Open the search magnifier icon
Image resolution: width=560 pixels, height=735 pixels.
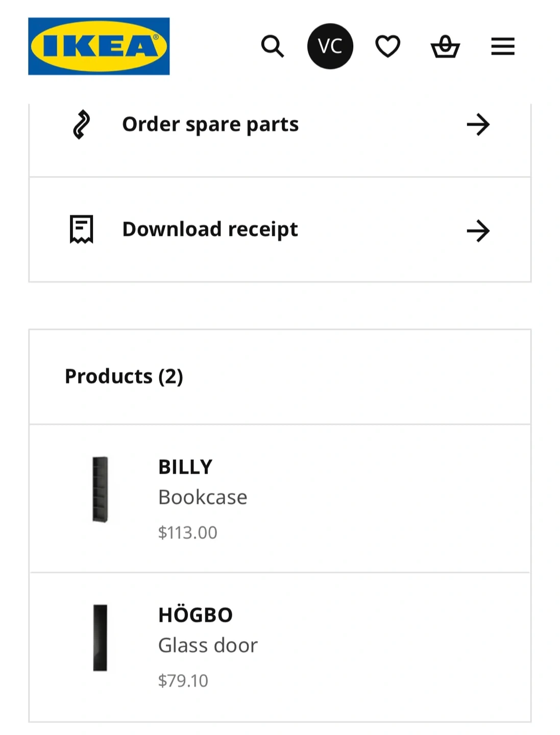pyautogui.click(x=272, y=46)
